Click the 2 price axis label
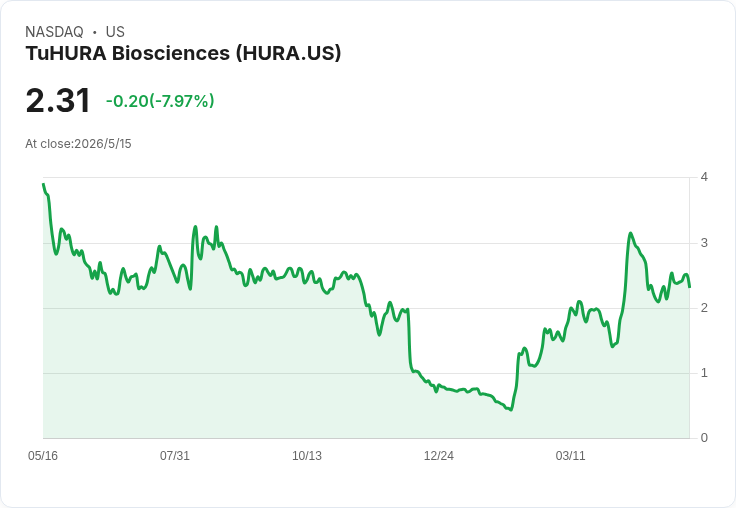The image size is (736, 508). [704, 308]
